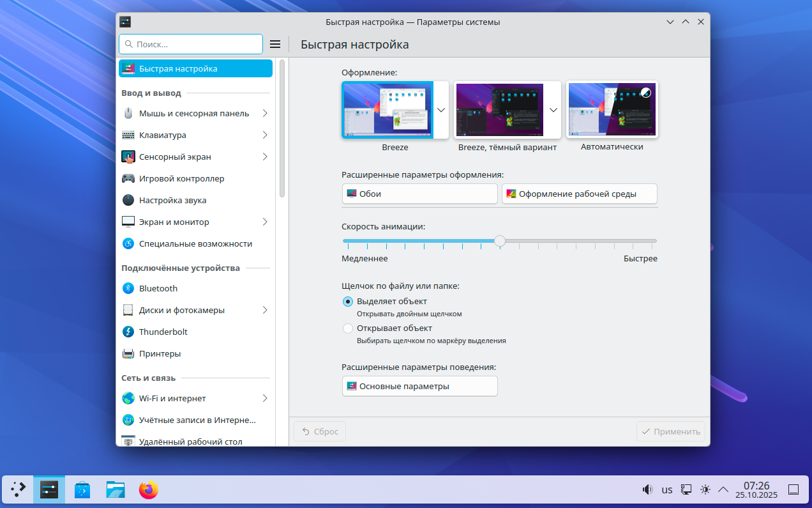Click the keyboard icon beside Клавиатура
The width and height of the screenshot is (812, 508).
pos(128,135)
